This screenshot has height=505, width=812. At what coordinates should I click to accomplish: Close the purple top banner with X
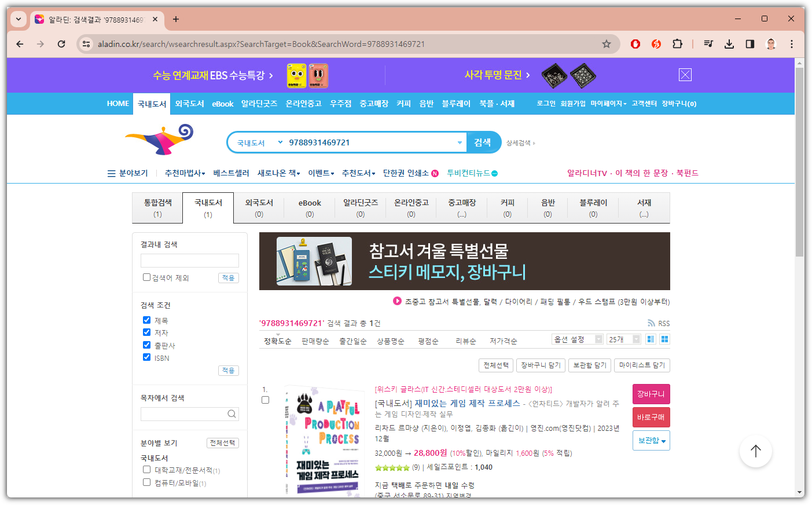(685, 75)
